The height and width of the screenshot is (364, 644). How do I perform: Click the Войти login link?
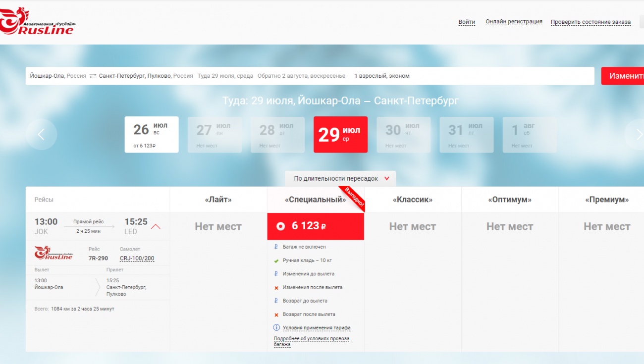(467, 22)
